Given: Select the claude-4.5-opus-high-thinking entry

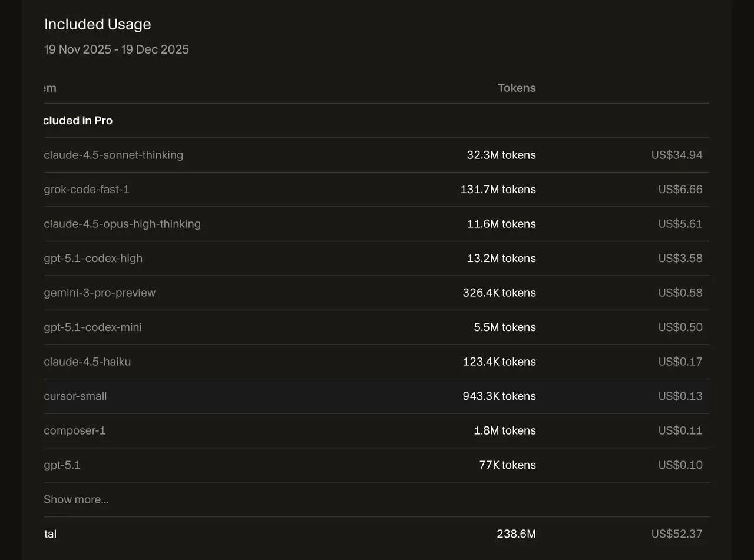Looking at the screenshot, I should pos(123,224).
